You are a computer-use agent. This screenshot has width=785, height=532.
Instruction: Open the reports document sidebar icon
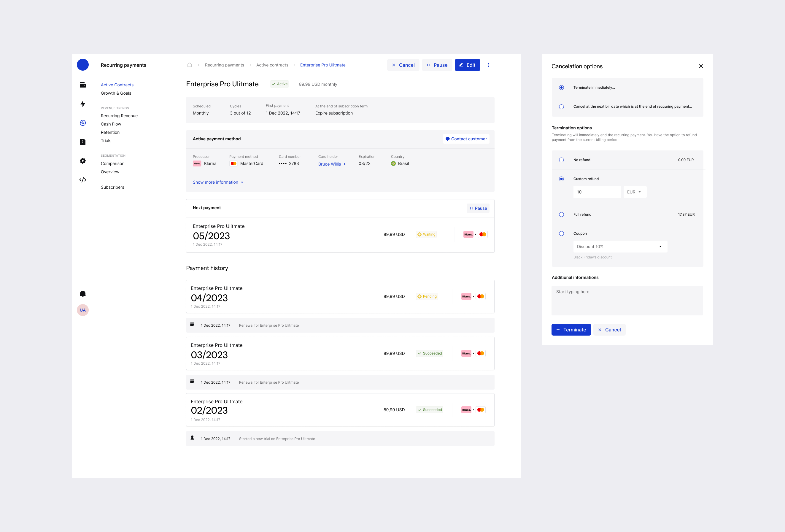click(82, 142)
